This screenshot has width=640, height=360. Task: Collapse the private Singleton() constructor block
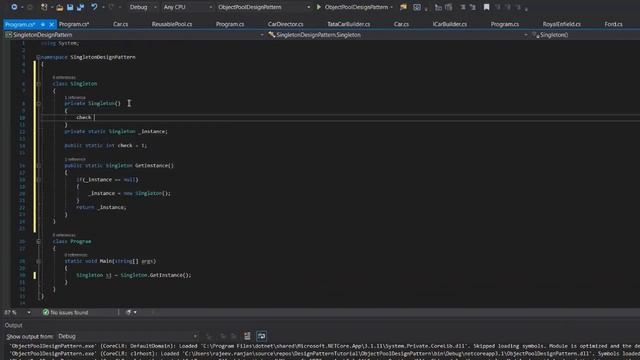[x=38, y=104]
